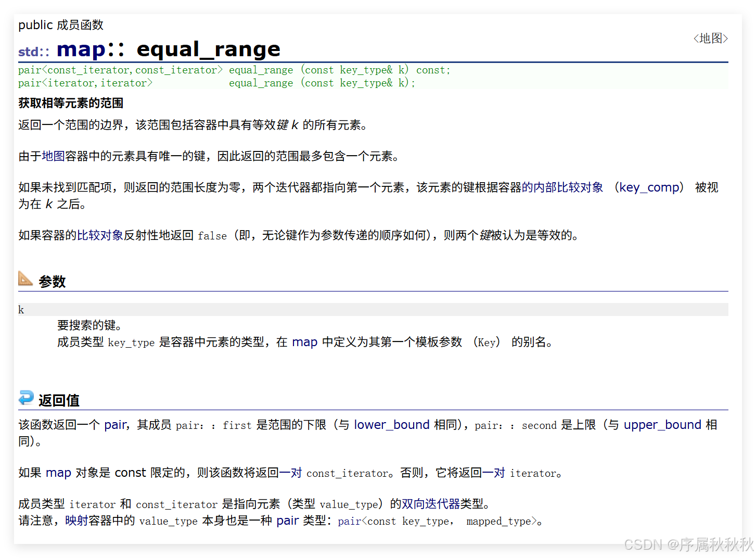Open the 映射 link near the bottom
This screenshot has height=558, width=756.
[77, 521]
